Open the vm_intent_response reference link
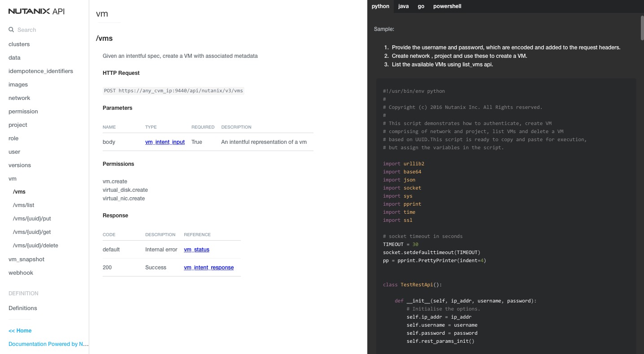 209,268
